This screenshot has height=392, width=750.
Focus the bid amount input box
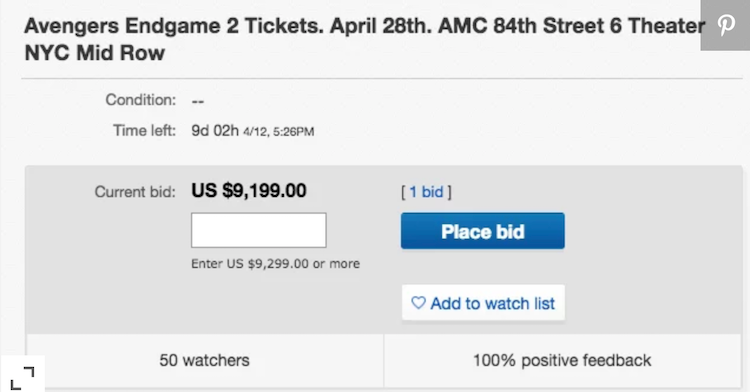(259, 230)
